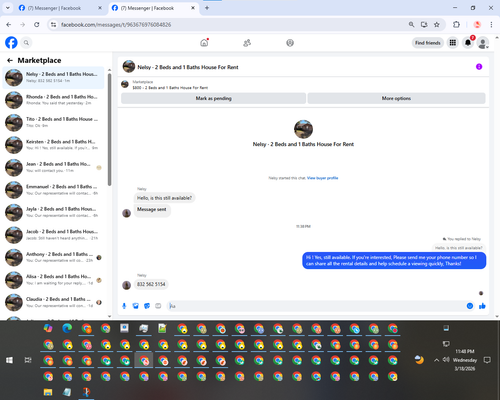This screenshot has height=400, width=500.
Task: Click the phone number message 832 562 5154
Action: click(151, 284)
